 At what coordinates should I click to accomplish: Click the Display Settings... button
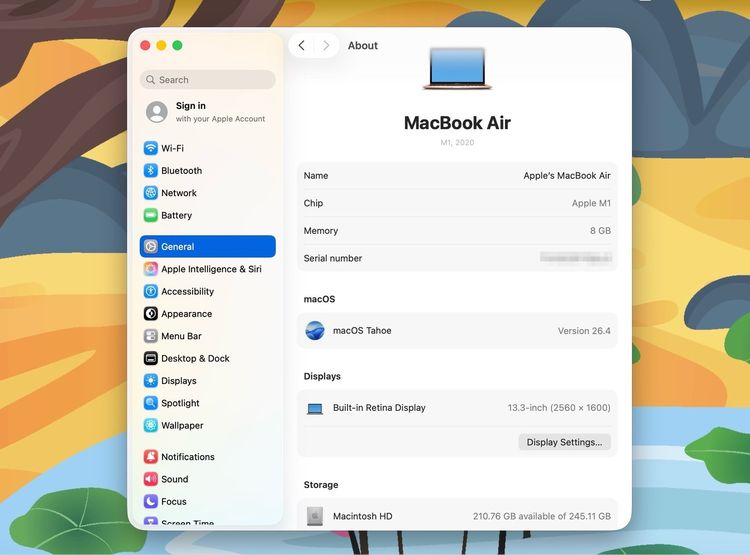[564, 442]
